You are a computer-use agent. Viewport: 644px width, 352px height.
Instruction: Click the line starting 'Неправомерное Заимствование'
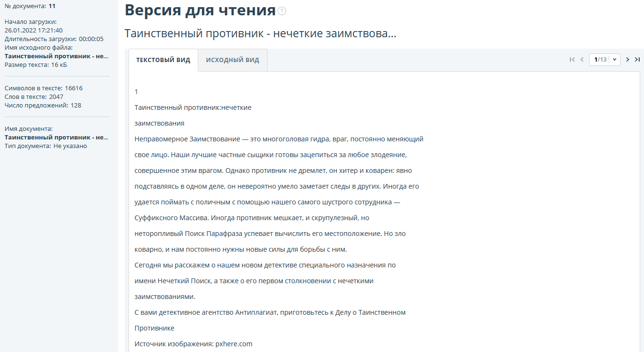[x=279, y=139]
